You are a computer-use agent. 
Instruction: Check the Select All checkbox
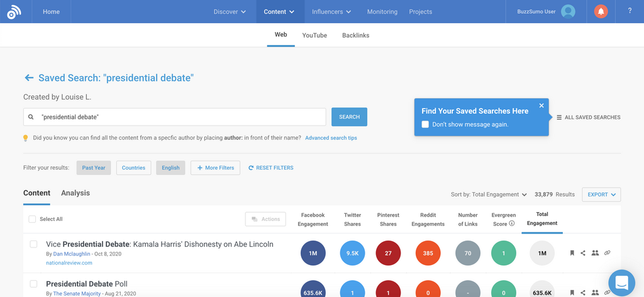click(33, 219)
